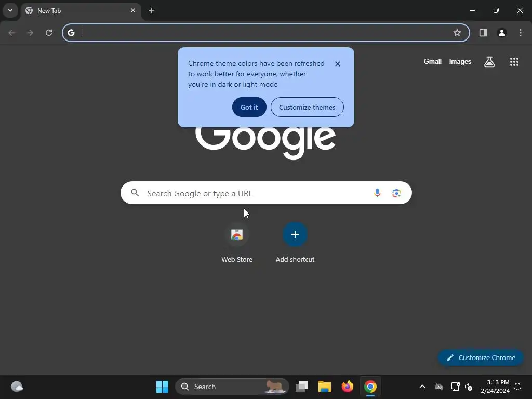Click the Google icon in address bar
532x399 pixels.
[71, 33]
